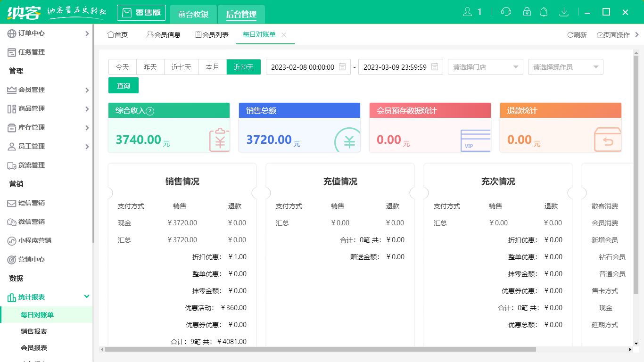The image size is (644, 362).
Task: Switch date filter to 昨天
Action: coord(150,66)
